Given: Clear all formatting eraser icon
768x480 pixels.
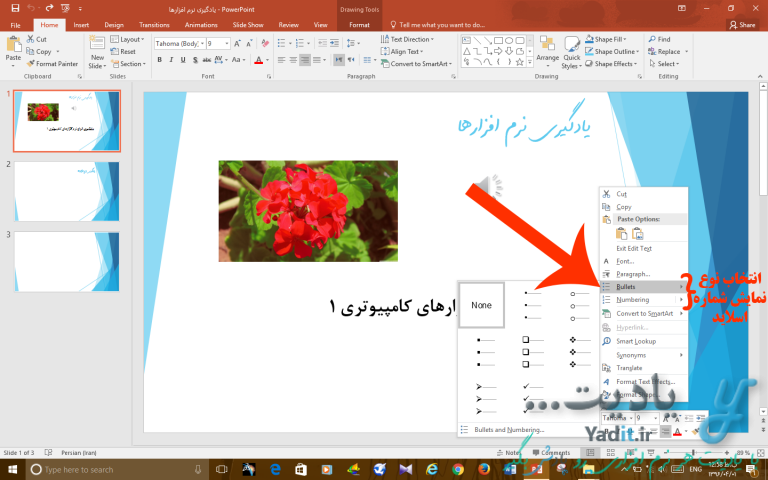Looking at the screenshot, I should coord(265,44).
